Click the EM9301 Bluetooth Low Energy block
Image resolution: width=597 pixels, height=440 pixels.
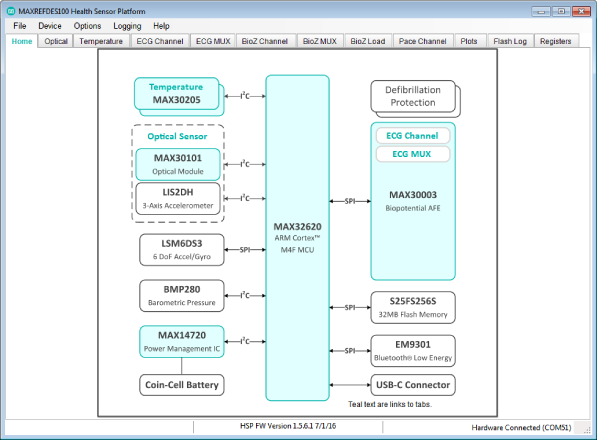(413, 351)
